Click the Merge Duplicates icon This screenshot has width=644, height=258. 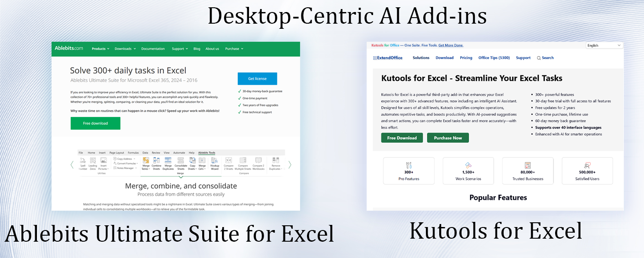click(x=168, y=161)
